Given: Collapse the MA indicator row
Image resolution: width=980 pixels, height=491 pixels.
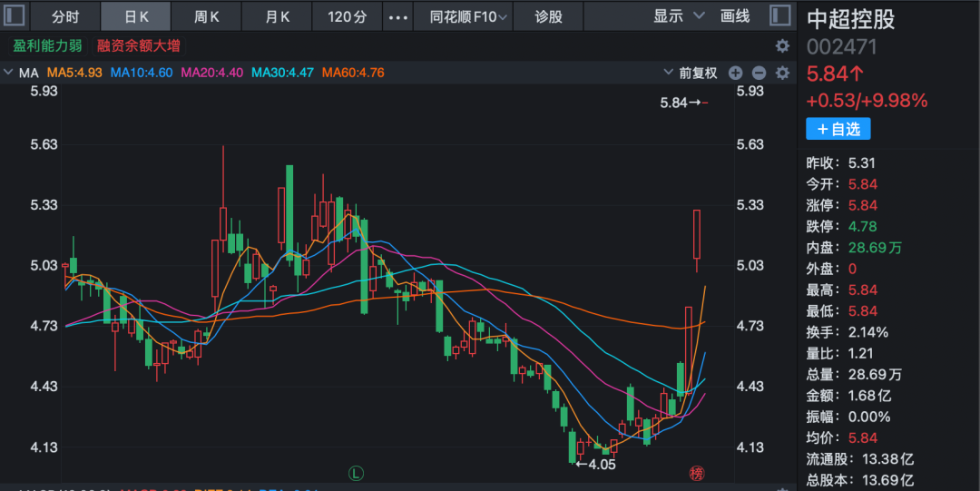Looking at the screenshot, I should [8, 73].
